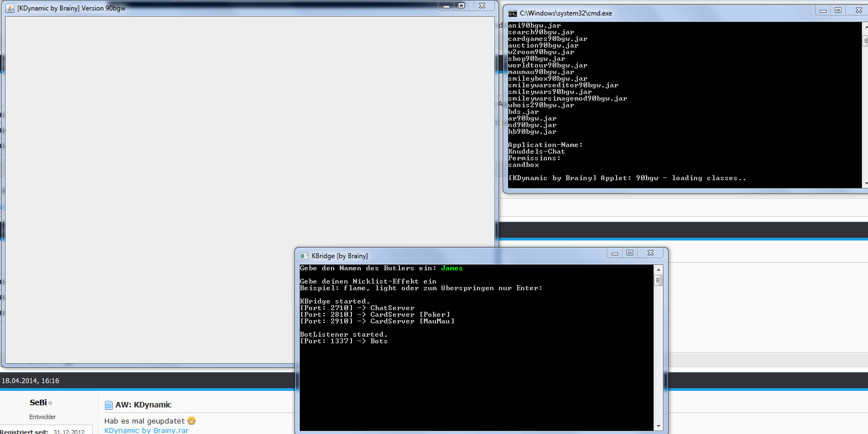This screenshot has height=434, width=868.
Task: Close the KDynamic applet window
Action: click(x=482, y=6)
